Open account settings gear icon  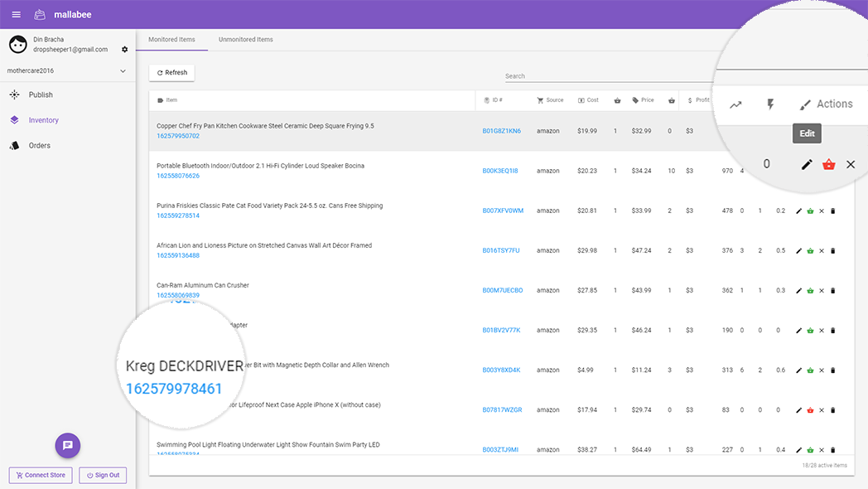(x=124, y=49)
